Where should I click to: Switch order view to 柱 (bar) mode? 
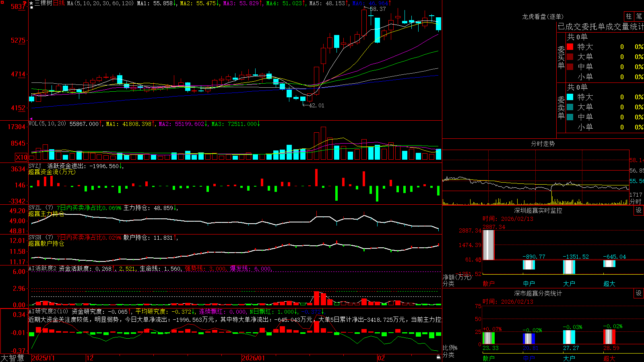629,16
